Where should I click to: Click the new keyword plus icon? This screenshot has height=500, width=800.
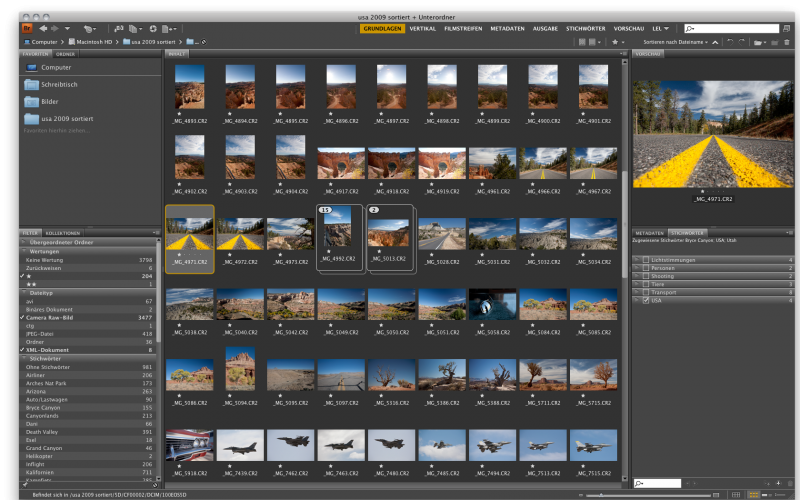(779, 483)
